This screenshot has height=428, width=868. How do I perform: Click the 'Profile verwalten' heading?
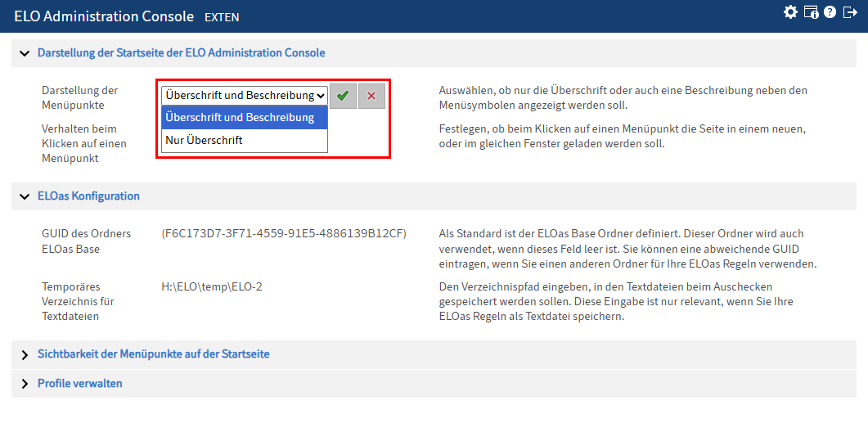click(x=79, y=383)
